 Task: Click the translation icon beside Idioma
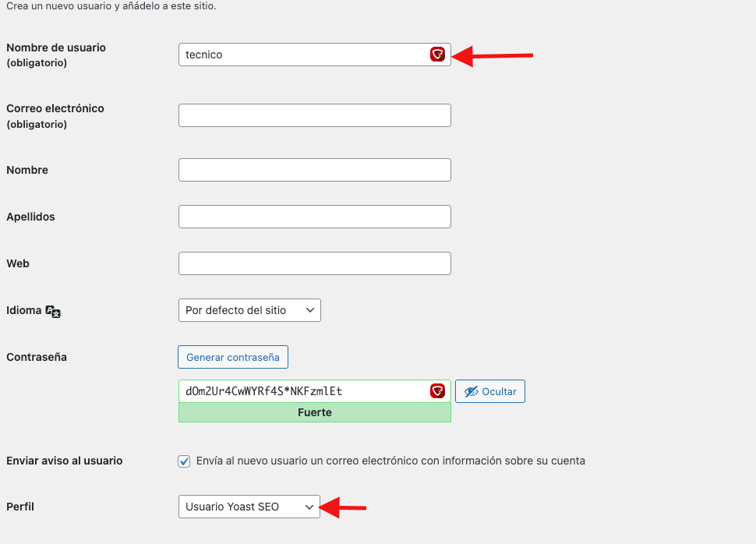pos(53,312)
